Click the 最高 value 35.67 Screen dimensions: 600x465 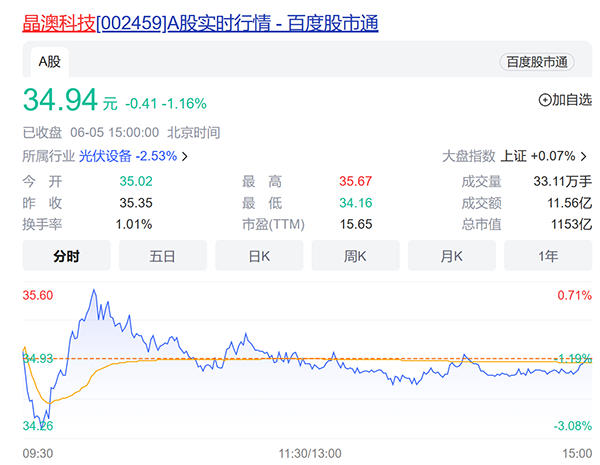355,181
